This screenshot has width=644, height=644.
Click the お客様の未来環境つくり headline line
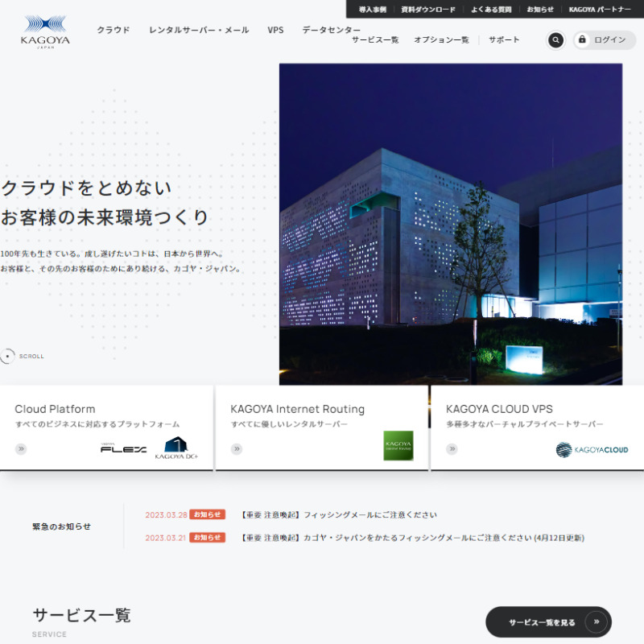(105, 217)
